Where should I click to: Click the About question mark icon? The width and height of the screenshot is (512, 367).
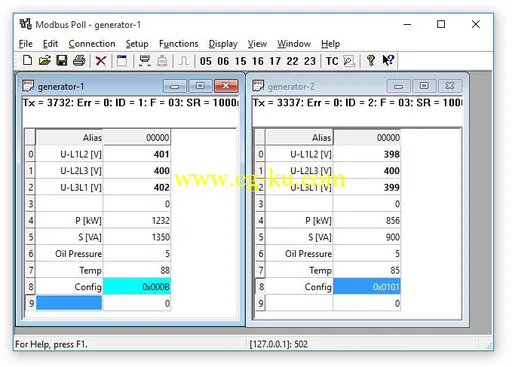pyautogui.click(x=371, y=61)
